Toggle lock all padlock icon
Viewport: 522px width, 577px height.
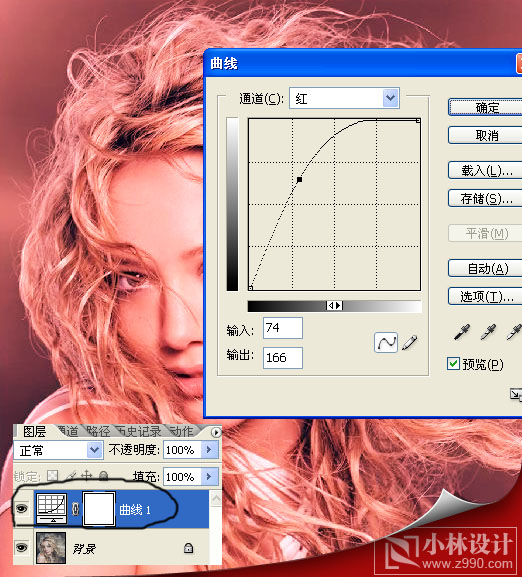point(104,476)
